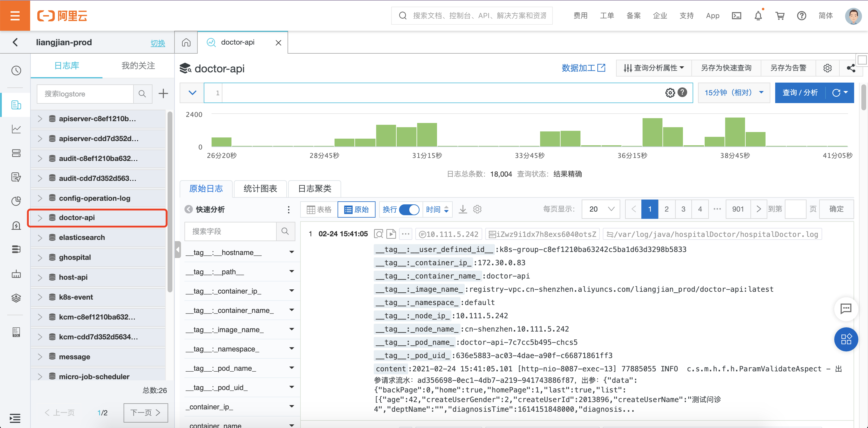Screen dimensions: 868x428
Task: Expand the elasticsearch logstore tree item
Action: (x=40, y=238)
